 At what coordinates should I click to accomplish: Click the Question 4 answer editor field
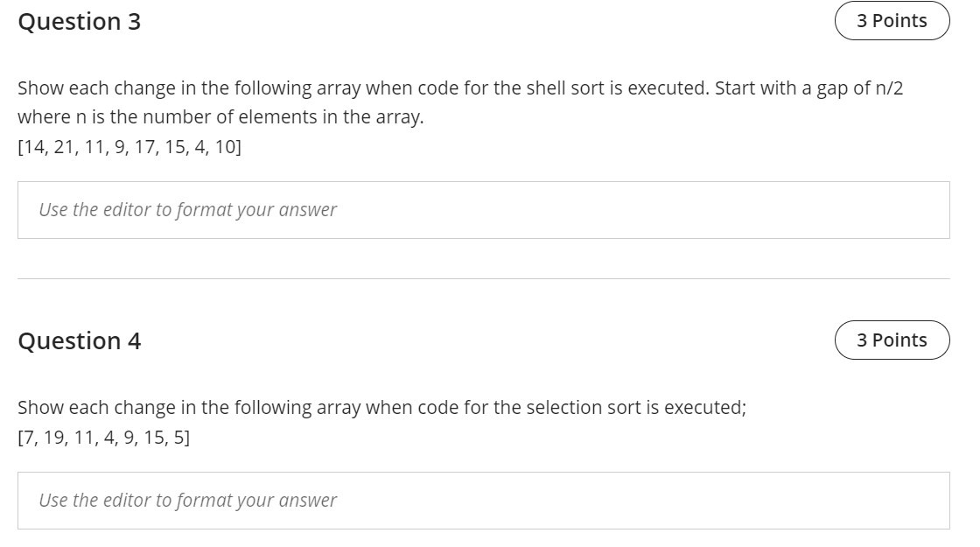coord(483,501)
